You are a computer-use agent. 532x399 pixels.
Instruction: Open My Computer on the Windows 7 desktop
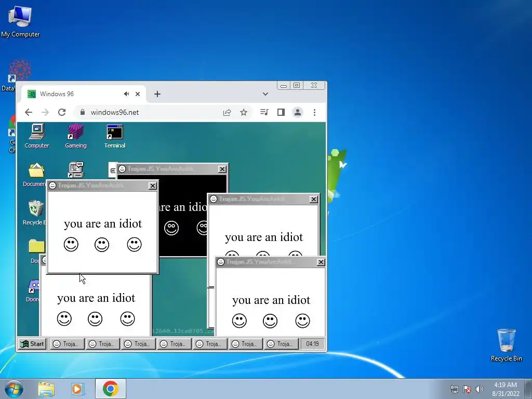pos(20,22)
